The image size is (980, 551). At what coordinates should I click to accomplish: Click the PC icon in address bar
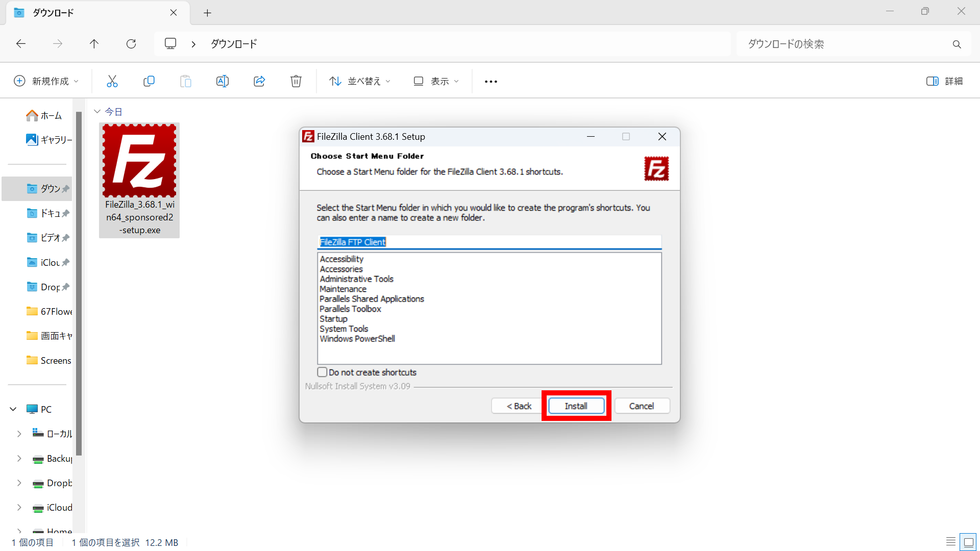(x=170, y=44)
